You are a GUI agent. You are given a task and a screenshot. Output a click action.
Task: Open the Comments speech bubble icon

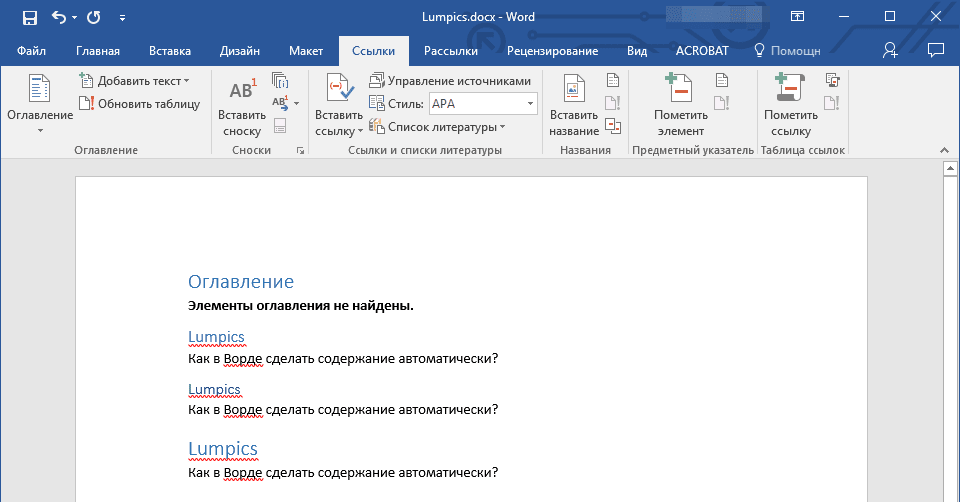tap(936, 50)
